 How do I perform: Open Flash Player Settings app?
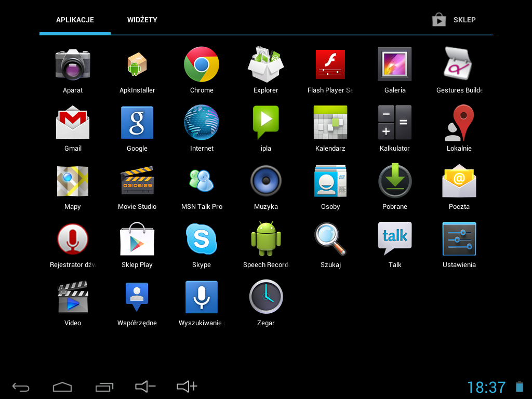pos(330,64)
